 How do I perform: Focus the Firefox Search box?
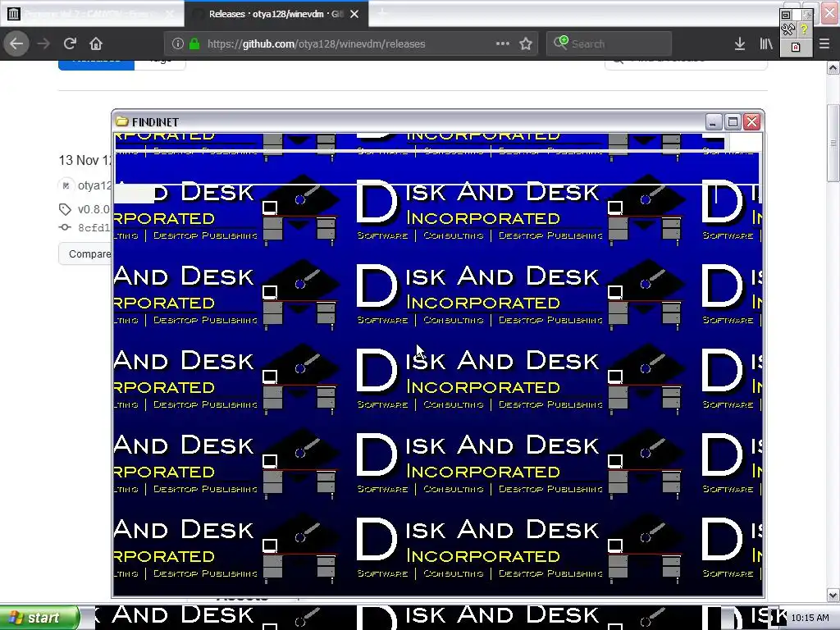609,43
